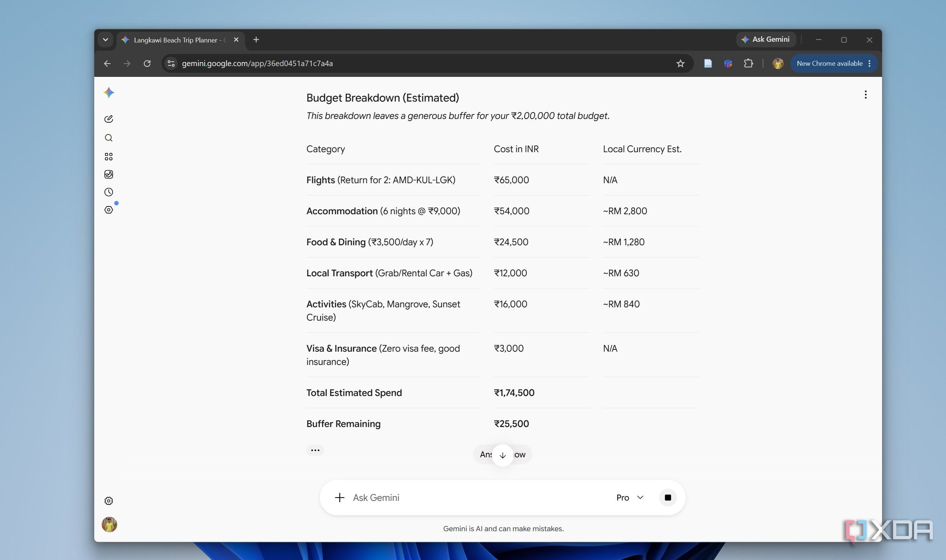Open search chats magnifier icon
This screenshot has height=560, width=946.
click(109, 138)
